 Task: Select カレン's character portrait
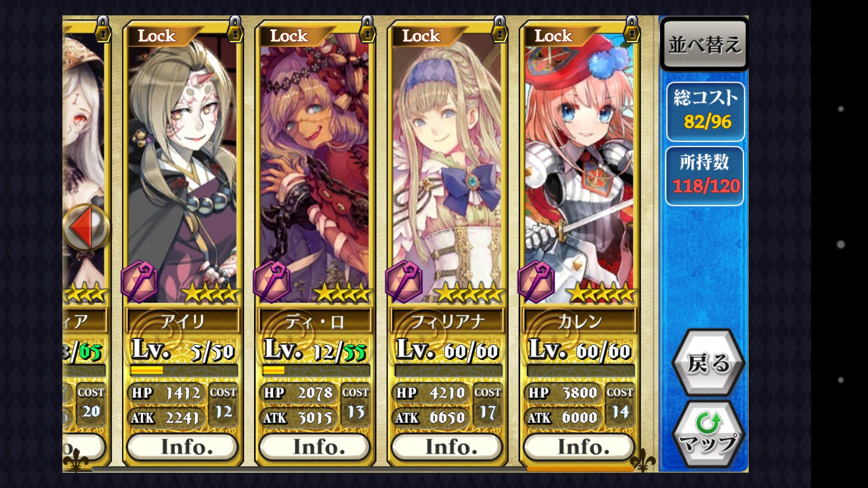pyautogui.click(x=580, y=167)
